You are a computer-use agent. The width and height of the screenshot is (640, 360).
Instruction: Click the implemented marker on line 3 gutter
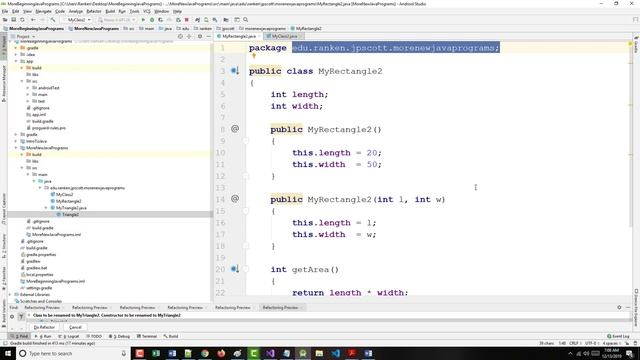pyautogui.click(x=235, y=71)
